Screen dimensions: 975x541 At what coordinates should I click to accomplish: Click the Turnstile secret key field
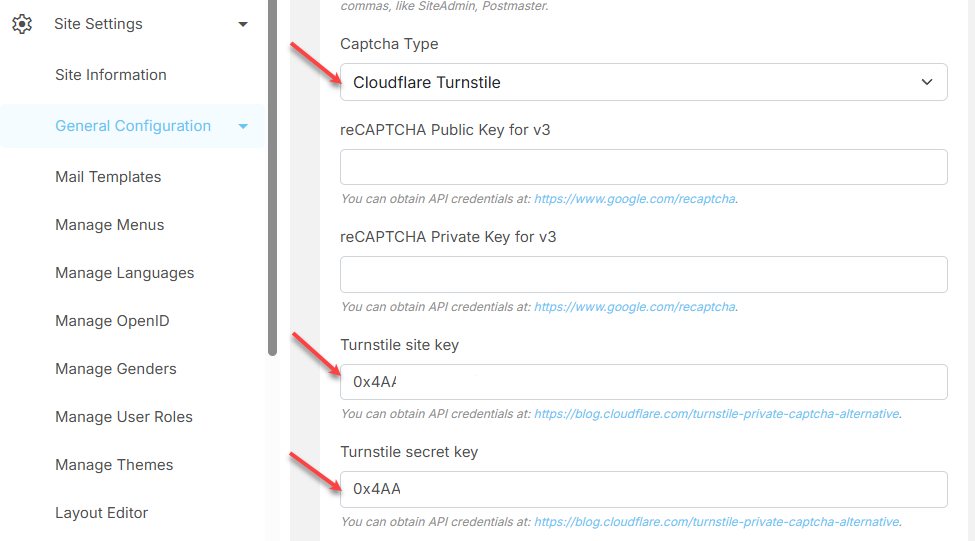coord(643,489)
